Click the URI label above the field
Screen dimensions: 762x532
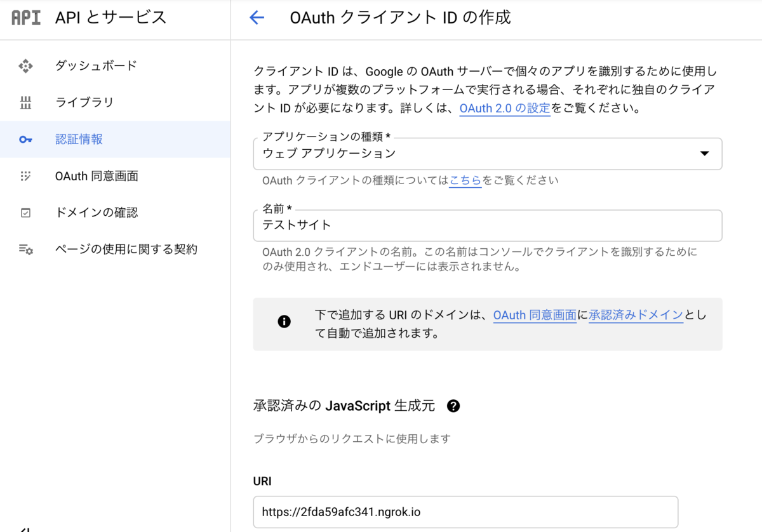coord(262,481)
